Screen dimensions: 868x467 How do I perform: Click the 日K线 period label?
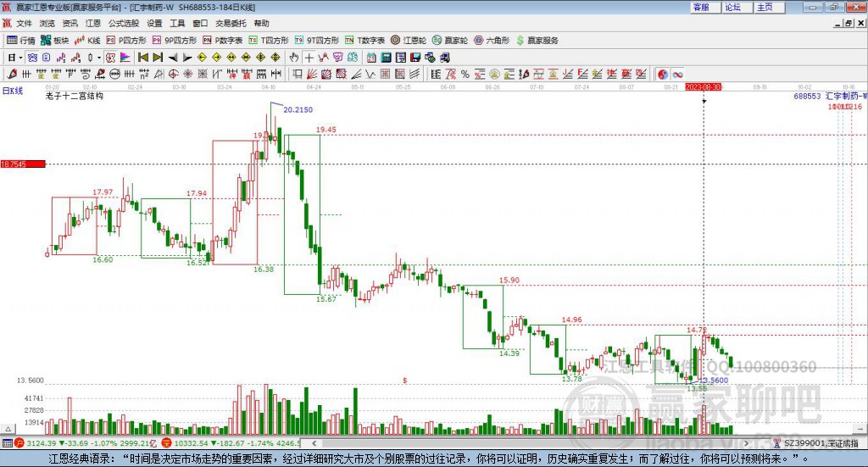13,91
